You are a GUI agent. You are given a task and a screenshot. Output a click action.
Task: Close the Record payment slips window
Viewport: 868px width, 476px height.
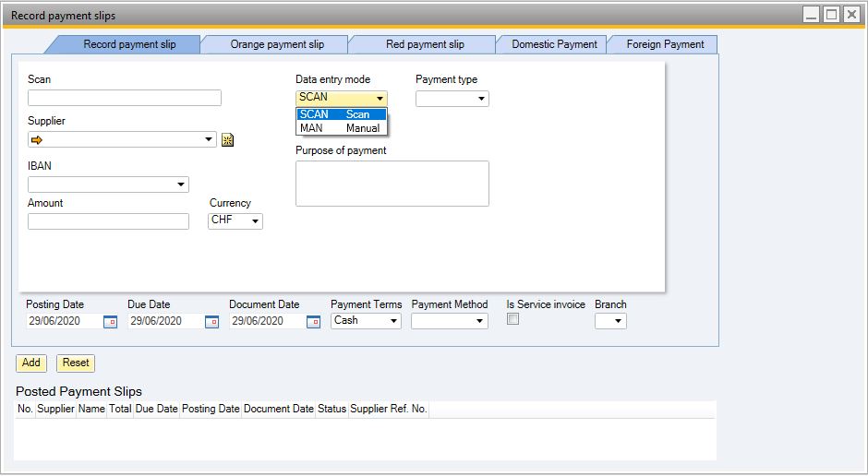click(x=851, y=15)
